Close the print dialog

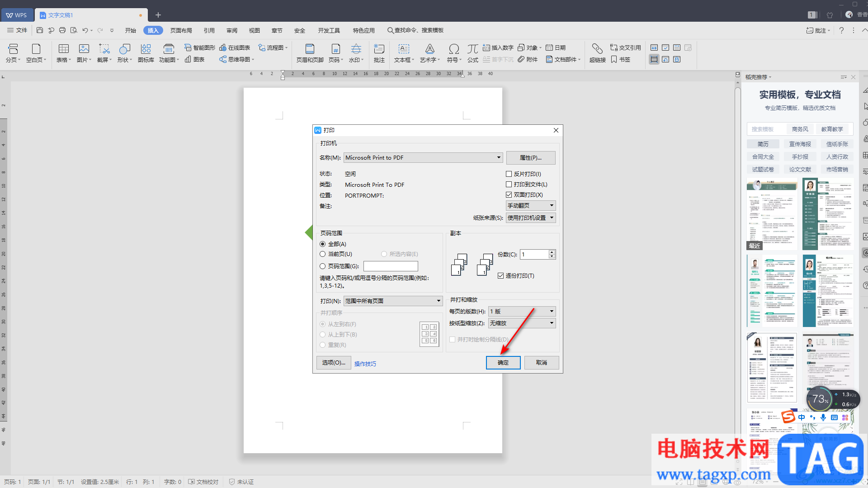tap(556, 130)
